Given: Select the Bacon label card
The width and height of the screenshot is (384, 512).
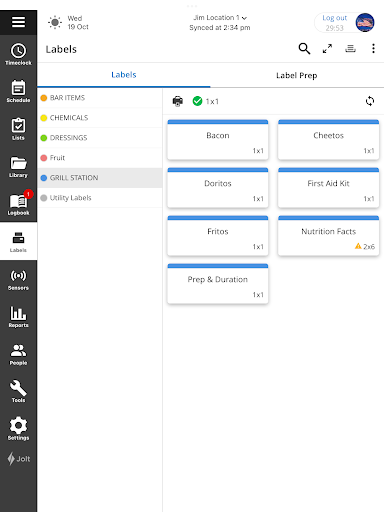Looking at the screenshot, I should tap(218, 140).
